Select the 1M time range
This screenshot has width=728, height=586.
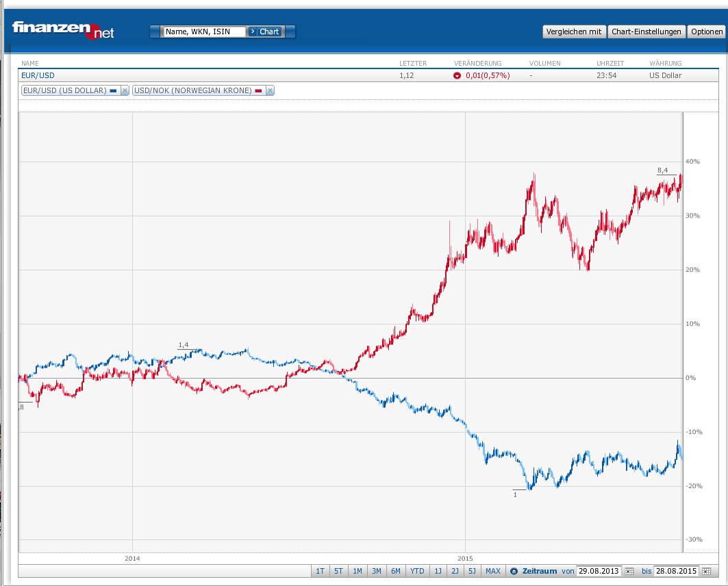pos(357,571)
